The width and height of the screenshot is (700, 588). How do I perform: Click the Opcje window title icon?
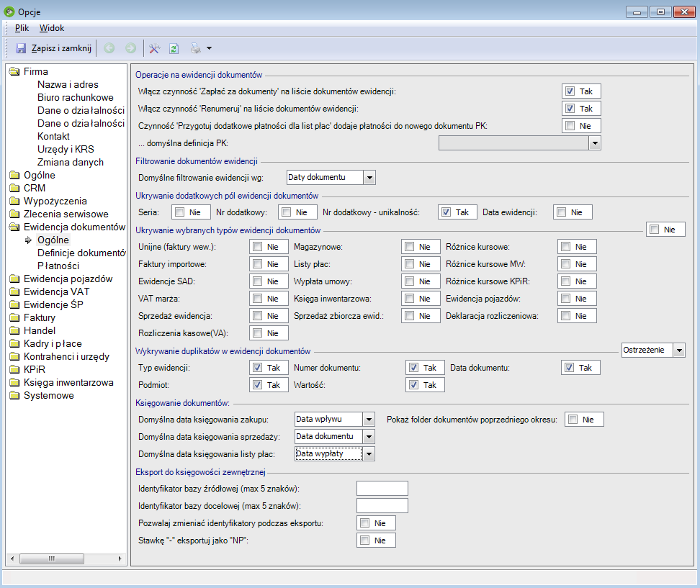tap(9, 12)
